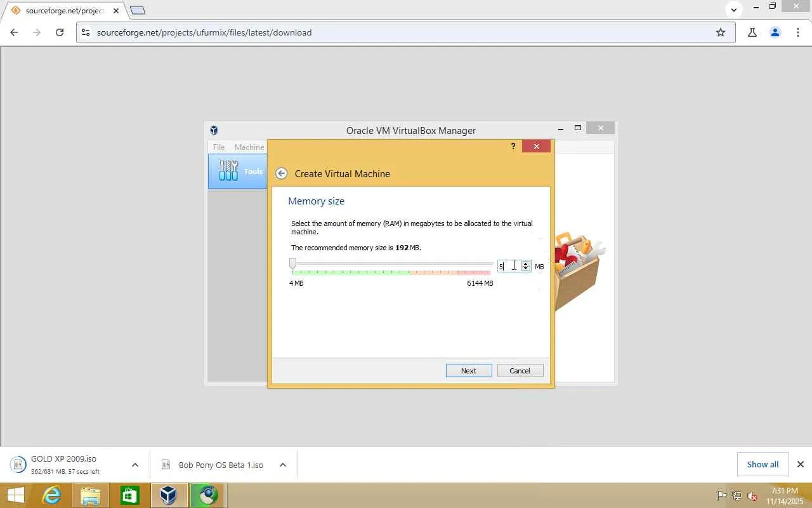Cancel the Create Virtual Machine wizard
Screen dimensions: 812x508
(x=520, y=371)
